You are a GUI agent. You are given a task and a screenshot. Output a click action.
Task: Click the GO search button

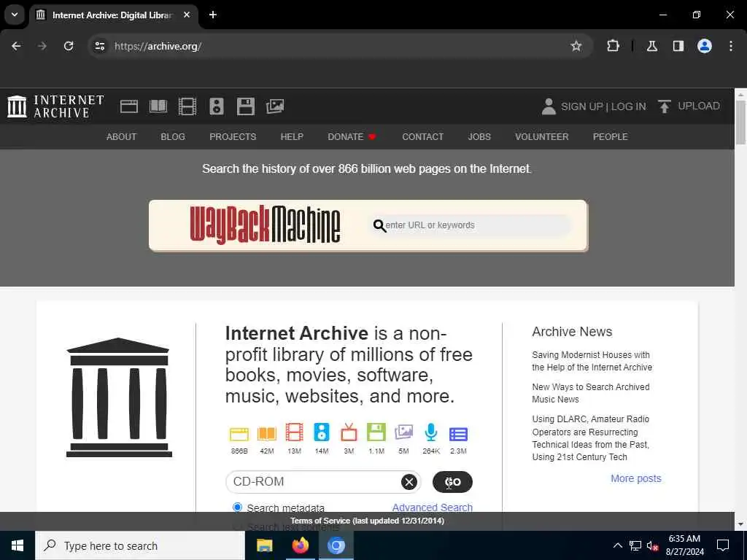coord(452,482)
